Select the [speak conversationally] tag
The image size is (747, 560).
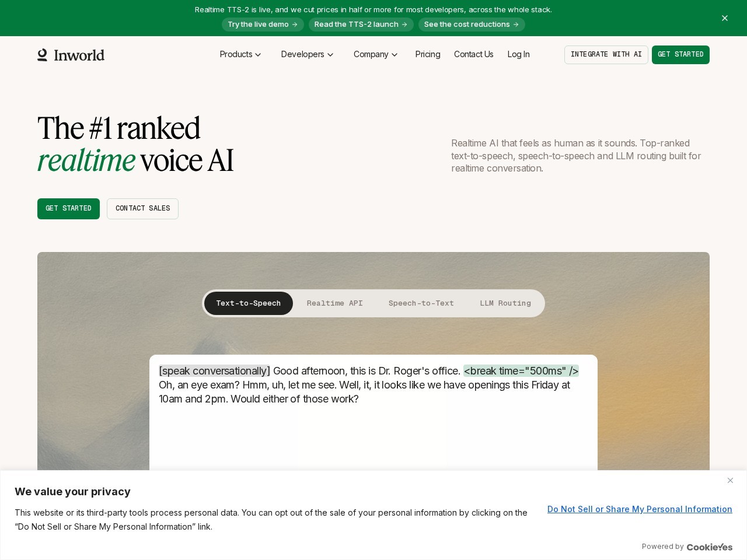pos(215,371)
